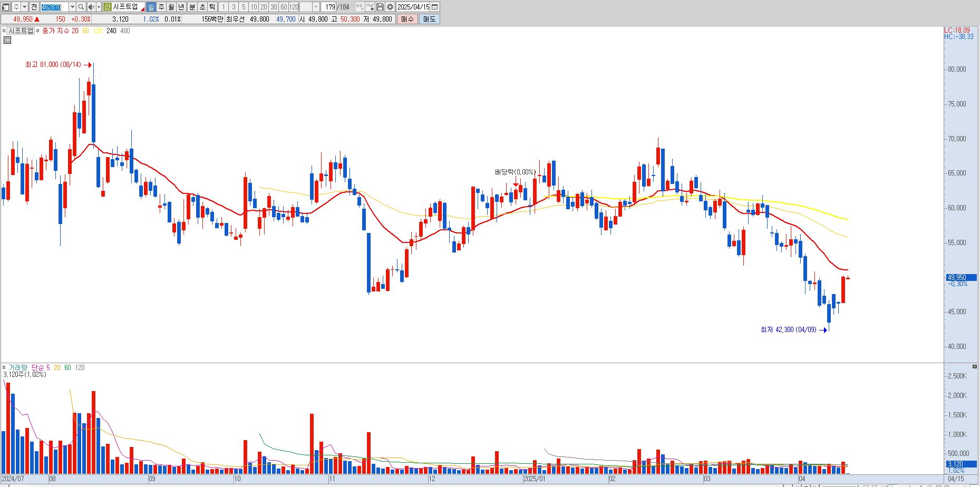Click the red 매수 buy button

(x=407, y=19)
